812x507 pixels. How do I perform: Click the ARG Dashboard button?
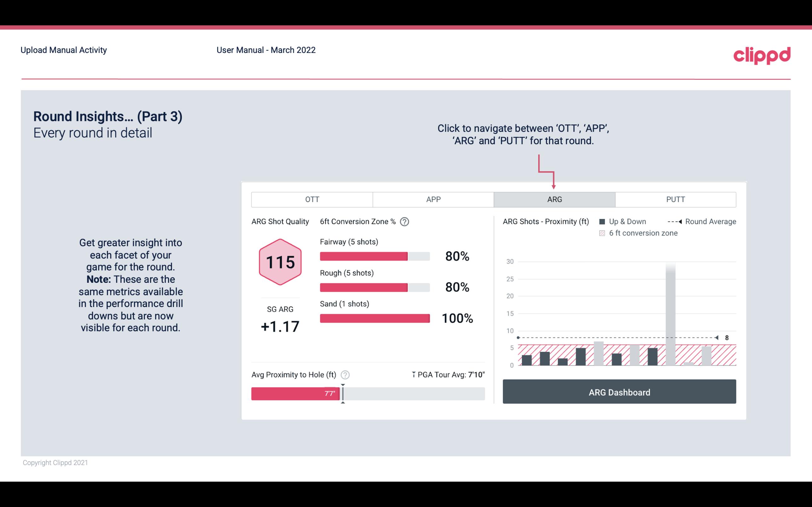click(619, 391)
